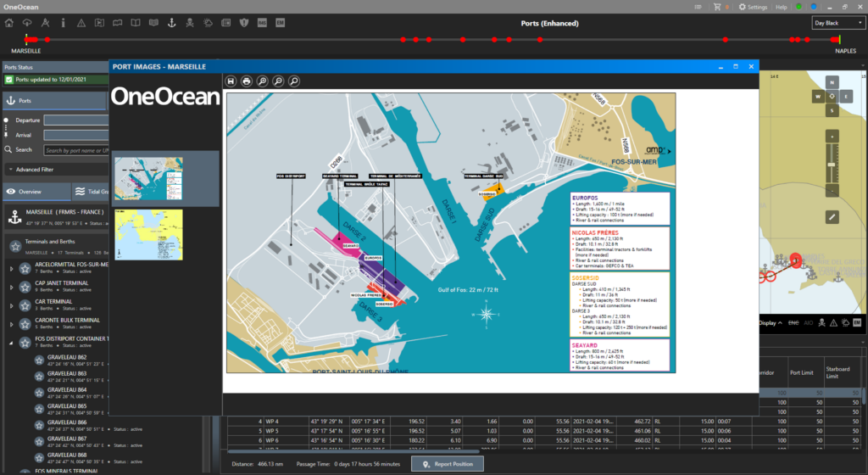Toggle favorite star for CAP JANET TERMINAL
This screenshot has width=868, height=475.
pos(25,287)
